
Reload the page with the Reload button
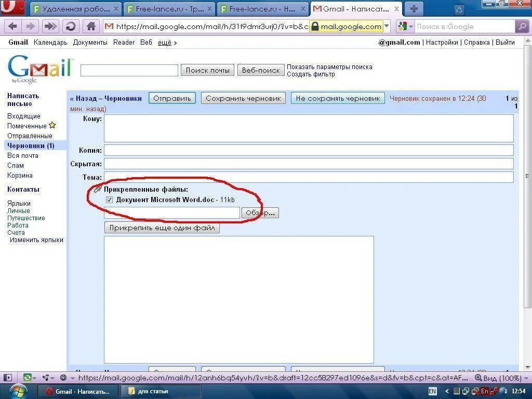click(x=71, y=26)
